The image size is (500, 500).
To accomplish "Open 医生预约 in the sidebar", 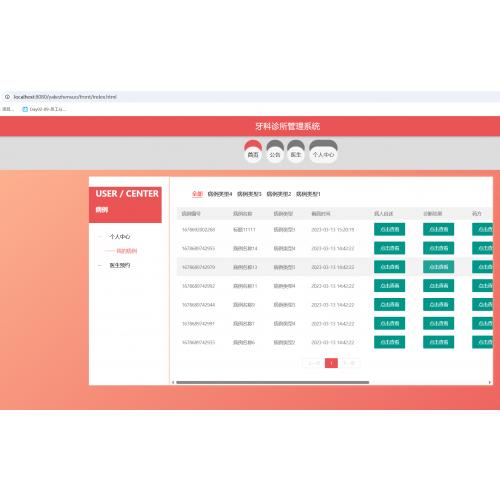I will (x=120, y=265).
